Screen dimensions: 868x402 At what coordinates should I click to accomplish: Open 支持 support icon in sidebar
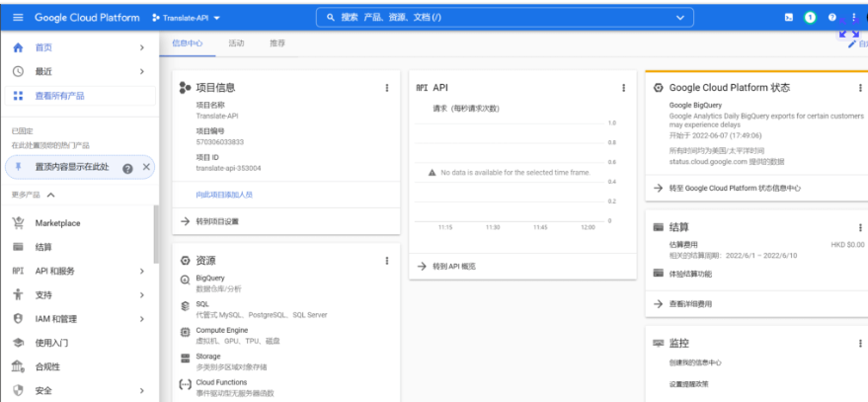click(x=18, y=295)
